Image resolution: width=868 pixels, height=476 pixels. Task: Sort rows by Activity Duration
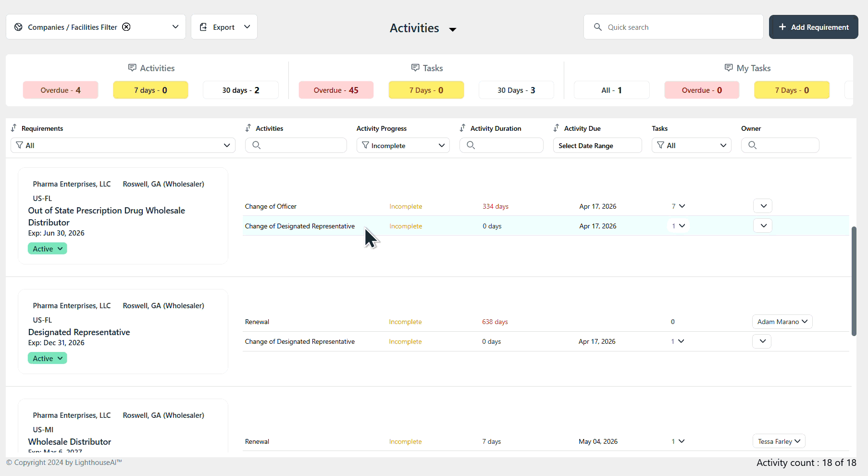tap(462, 128)
